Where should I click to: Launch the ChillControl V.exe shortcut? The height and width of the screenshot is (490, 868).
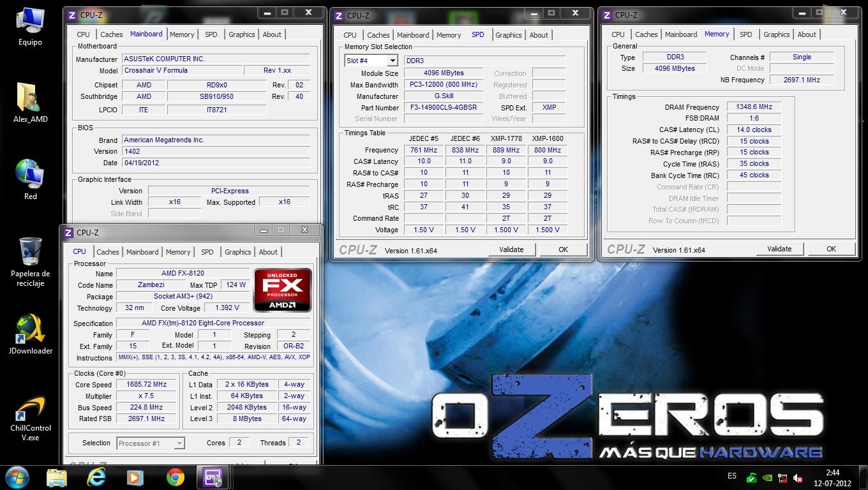point(30,419)
